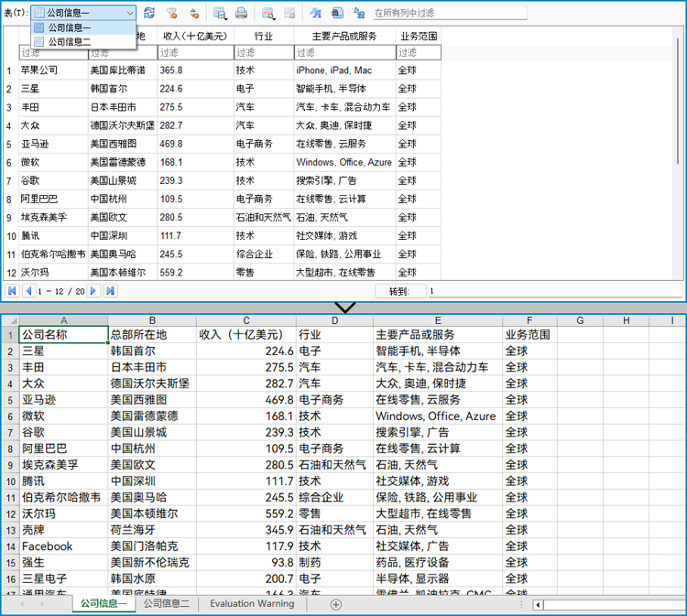
Task: Refresh the table data
Action: 149,13
